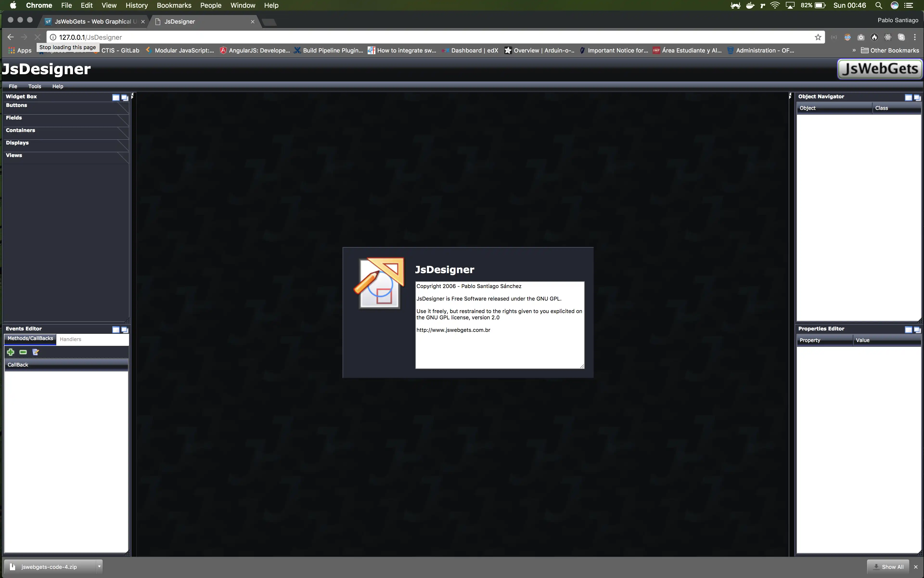Open the JsDesigner Tools menu
The height and width of the screenshot is (578, 924).
pos(35,86)
